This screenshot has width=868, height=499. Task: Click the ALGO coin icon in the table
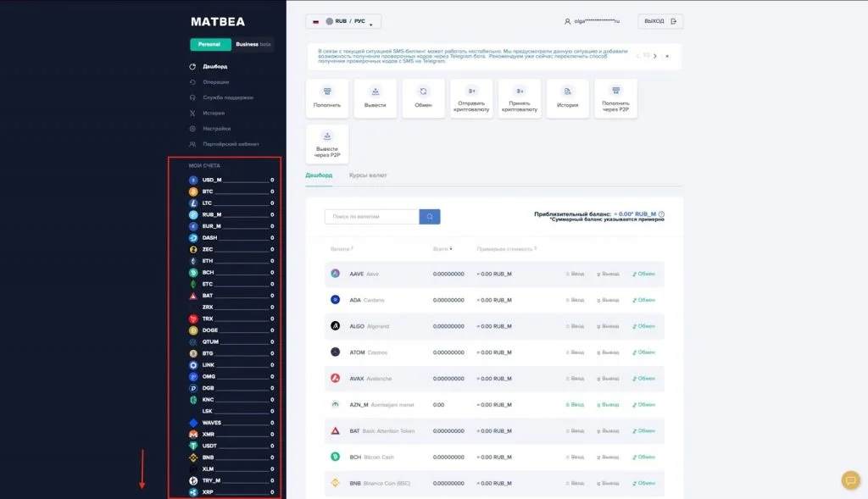click(336, 326)
